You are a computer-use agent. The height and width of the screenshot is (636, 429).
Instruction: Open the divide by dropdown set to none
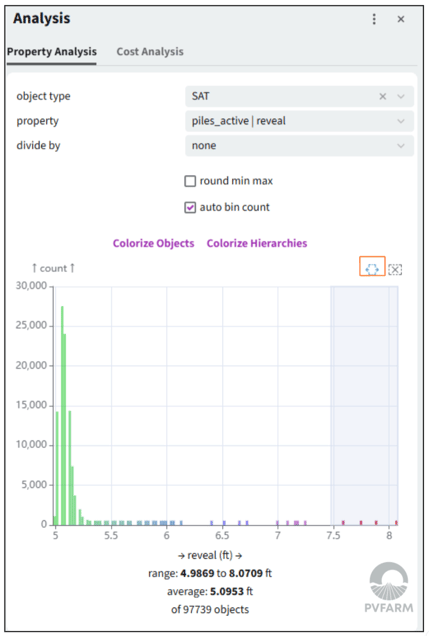pyautogui.click(x=299, y=146)
